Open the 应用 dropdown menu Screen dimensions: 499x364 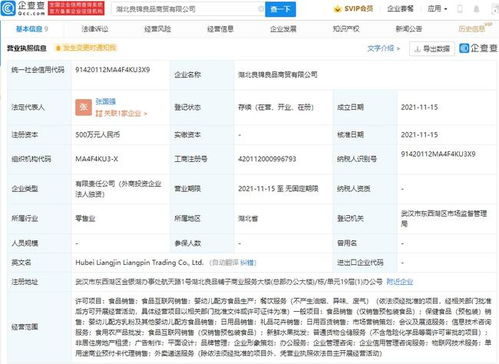pos(437,9)
